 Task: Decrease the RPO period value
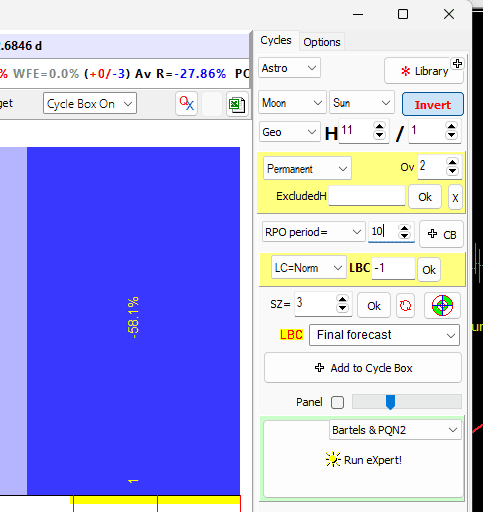[404, 236]
